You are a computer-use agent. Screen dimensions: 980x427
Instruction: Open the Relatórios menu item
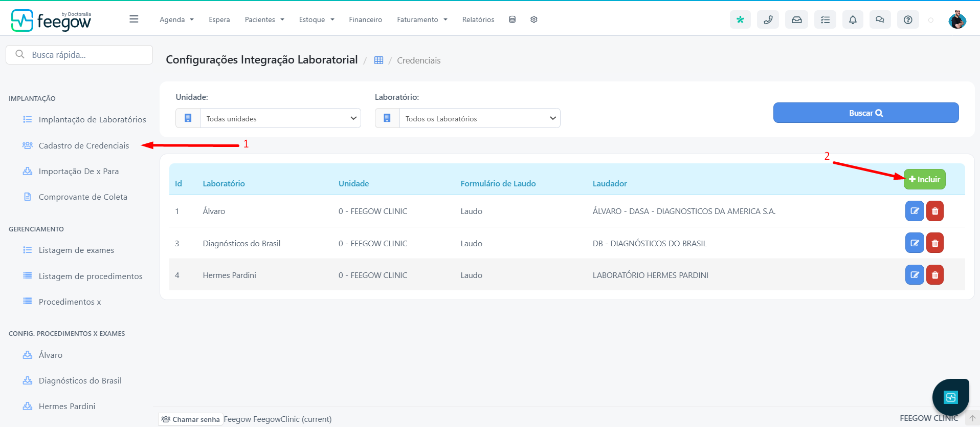(478, 19)
